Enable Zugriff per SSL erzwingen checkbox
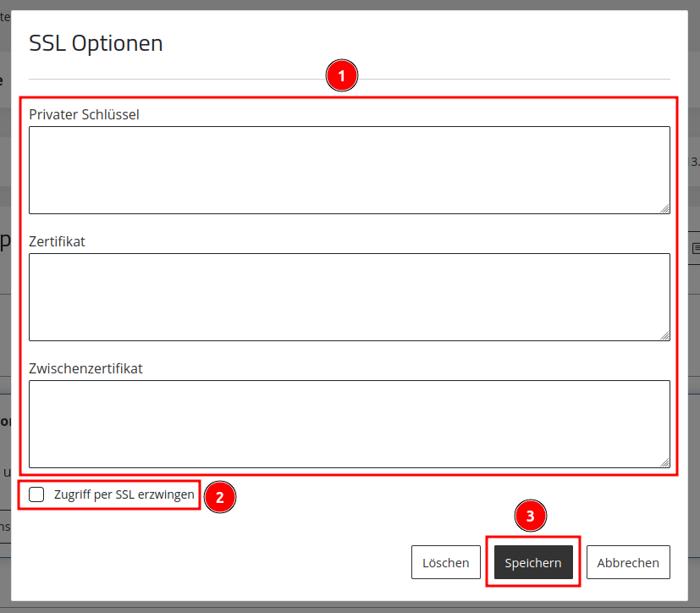Viewport: 700px width, 613px height. pyautogui.click(x=36, y=494)
